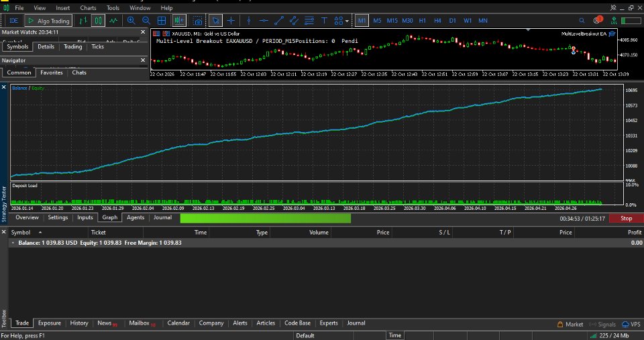Screen dimensions: 644x340
Task: Open the View menu
Action: point(40,8)
